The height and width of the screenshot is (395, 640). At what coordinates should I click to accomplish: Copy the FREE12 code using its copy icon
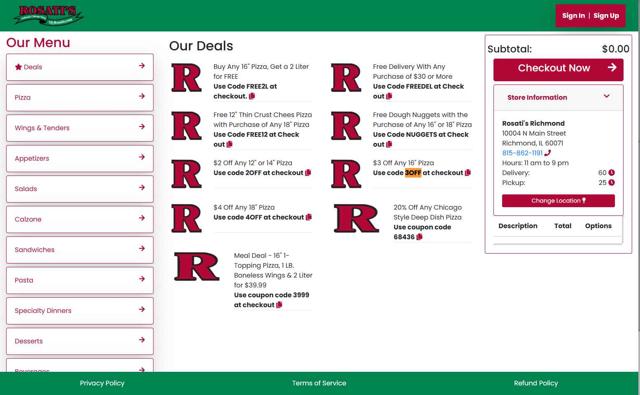(x=229, y=144)
